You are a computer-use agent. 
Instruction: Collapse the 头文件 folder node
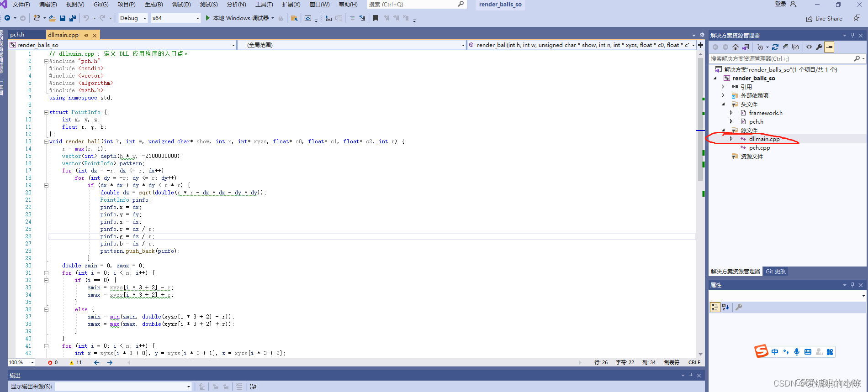coord(723,104)
